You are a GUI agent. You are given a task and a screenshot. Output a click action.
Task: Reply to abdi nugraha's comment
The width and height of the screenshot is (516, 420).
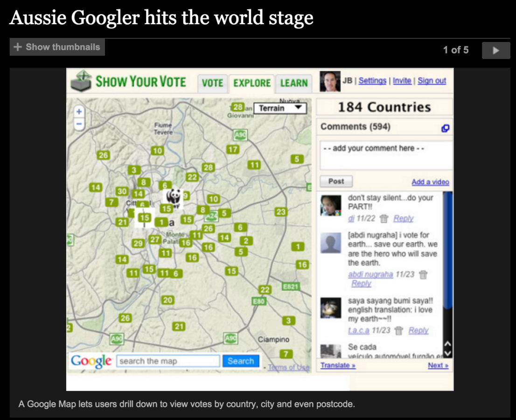361,283
